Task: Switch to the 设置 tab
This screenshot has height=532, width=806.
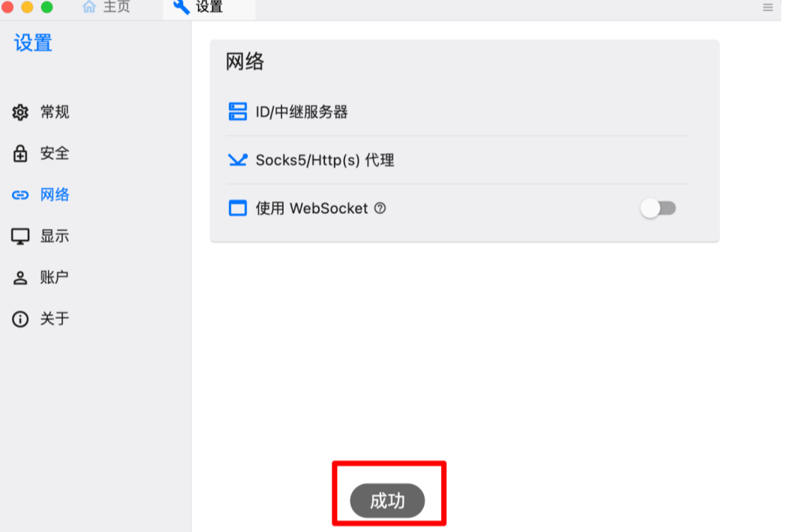Action: point(198,8)
